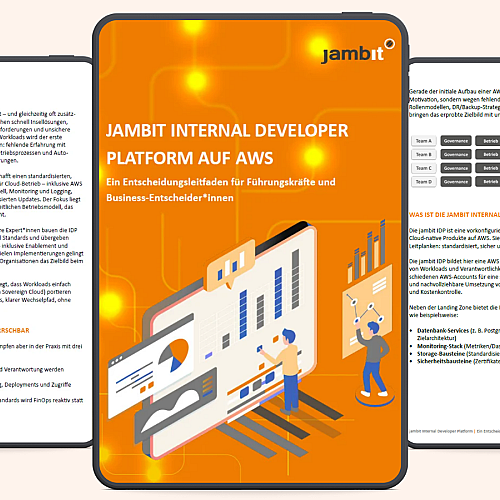The image size is (500, 500).
Task: Click the "Team C" box on the right page
Action: tap(424, 168)
